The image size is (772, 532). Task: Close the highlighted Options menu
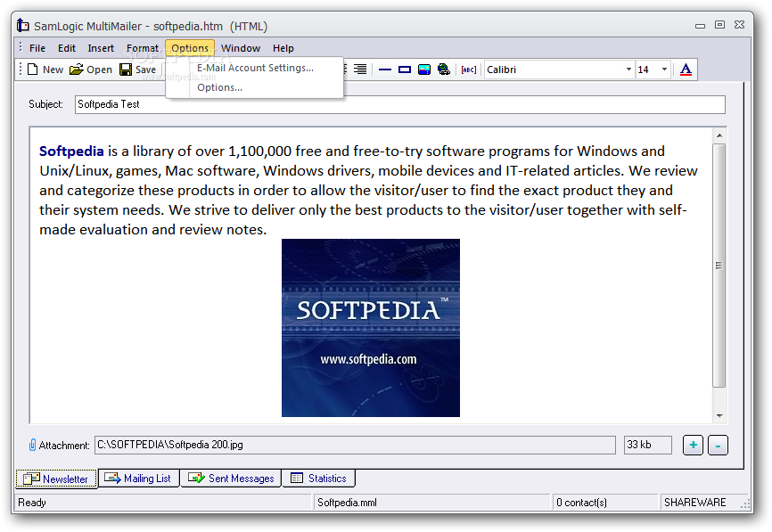[x=190, y=48]
